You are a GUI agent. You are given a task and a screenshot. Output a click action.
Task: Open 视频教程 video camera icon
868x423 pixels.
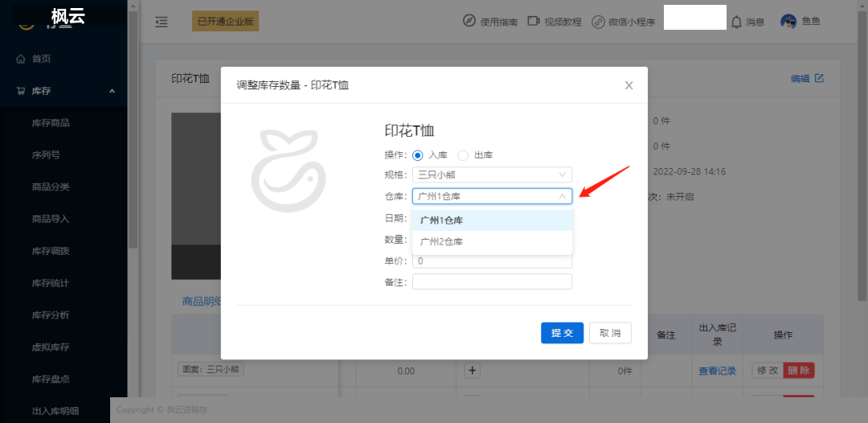click(534, 21)
